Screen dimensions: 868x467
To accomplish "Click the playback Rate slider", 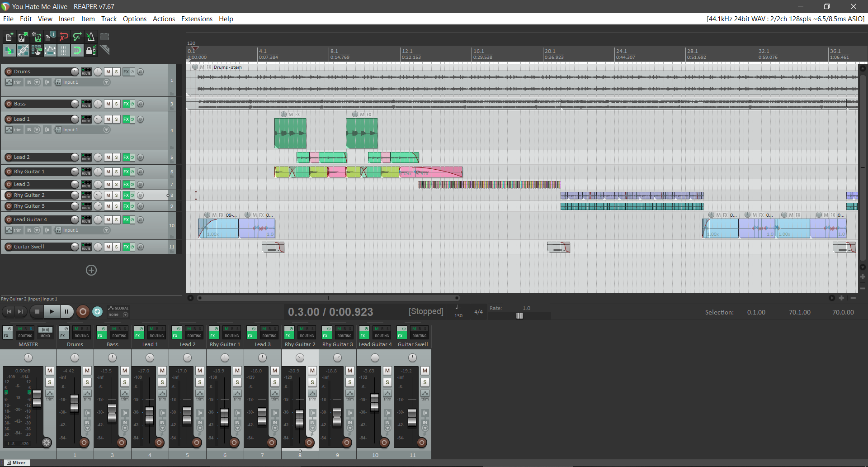I will coord(519,315).
